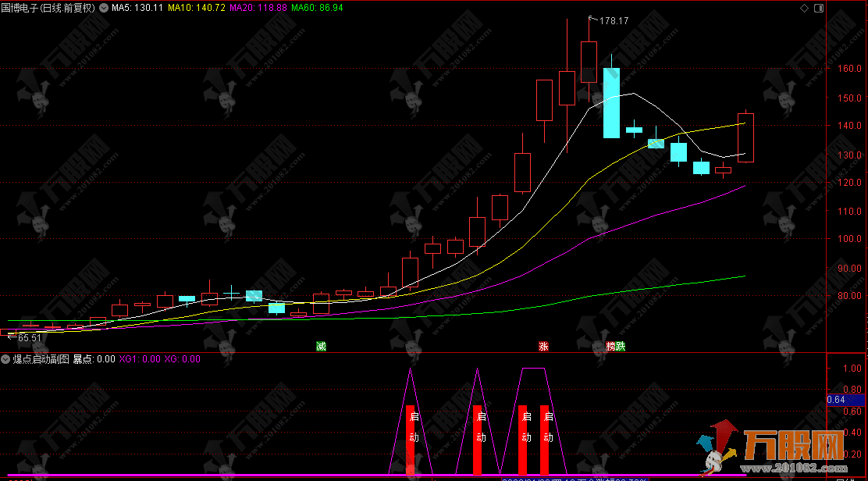Open dropdown next to 国博电子 title

click(104, 8)
